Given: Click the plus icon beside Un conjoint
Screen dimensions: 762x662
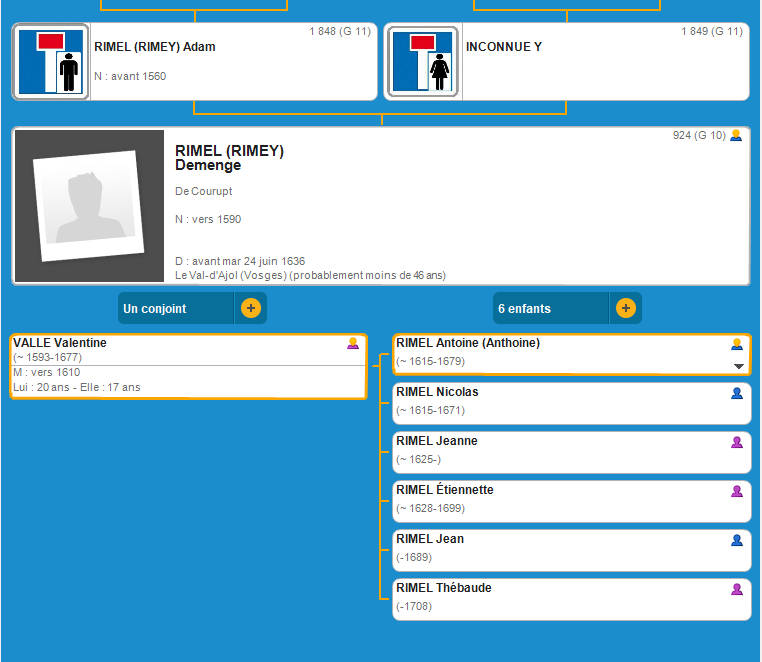Looking at the screenshot, I should point(251,308).
